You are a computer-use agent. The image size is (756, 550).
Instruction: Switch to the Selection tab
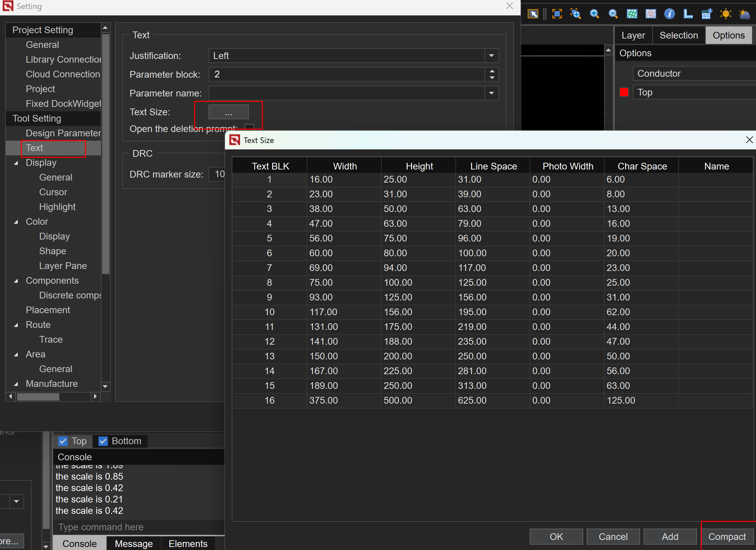click(679, 35)
